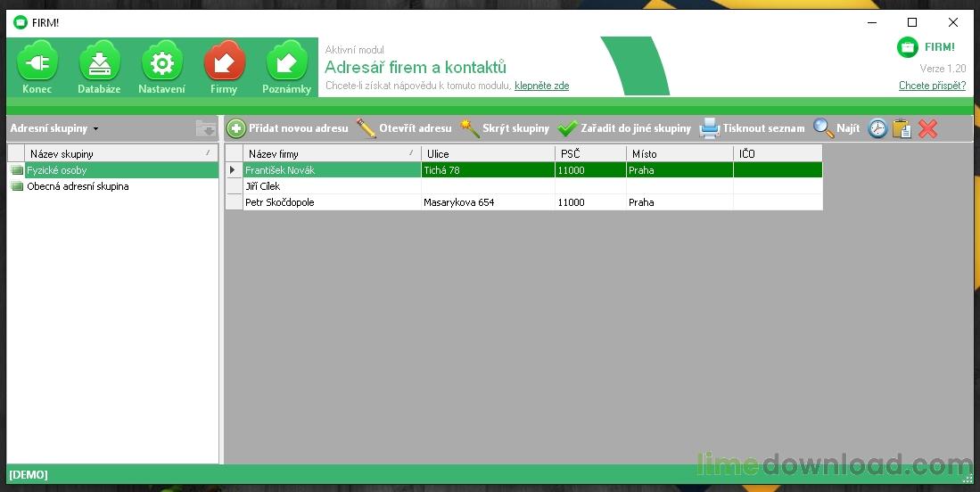980x492 pixels.
Task: Click the Místo column header
Action: 680,153
